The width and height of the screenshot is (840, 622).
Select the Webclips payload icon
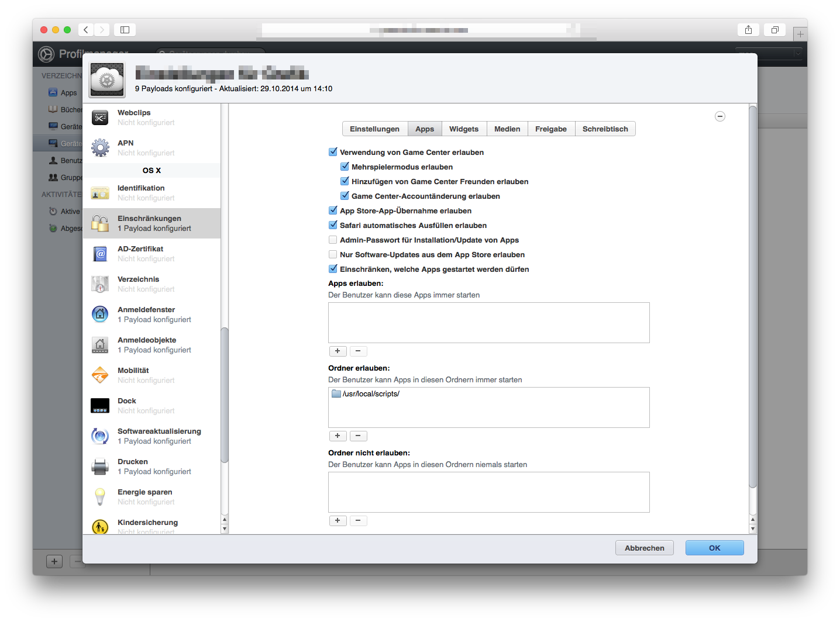pos(100,118)
